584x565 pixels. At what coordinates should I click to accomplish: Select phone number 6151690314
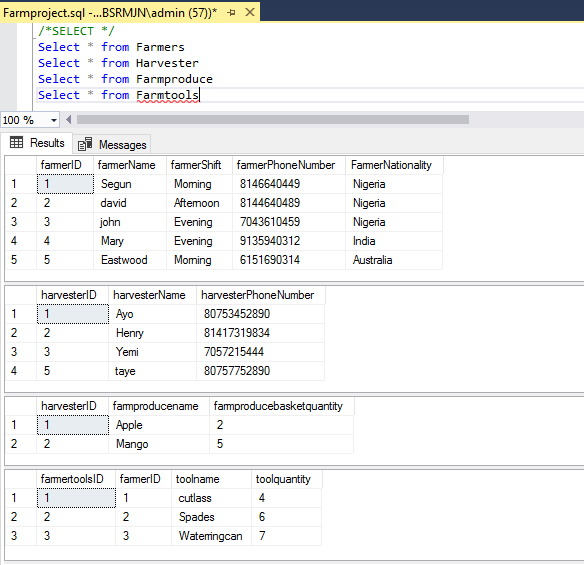coord(289,260)
